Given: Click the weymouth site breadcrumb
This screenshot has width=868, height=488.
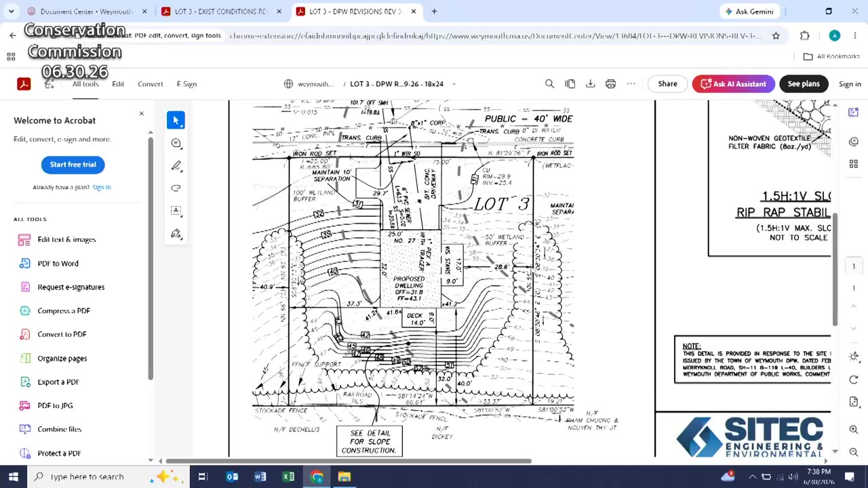Looking at the screenshot, I should tap(309, 84).
